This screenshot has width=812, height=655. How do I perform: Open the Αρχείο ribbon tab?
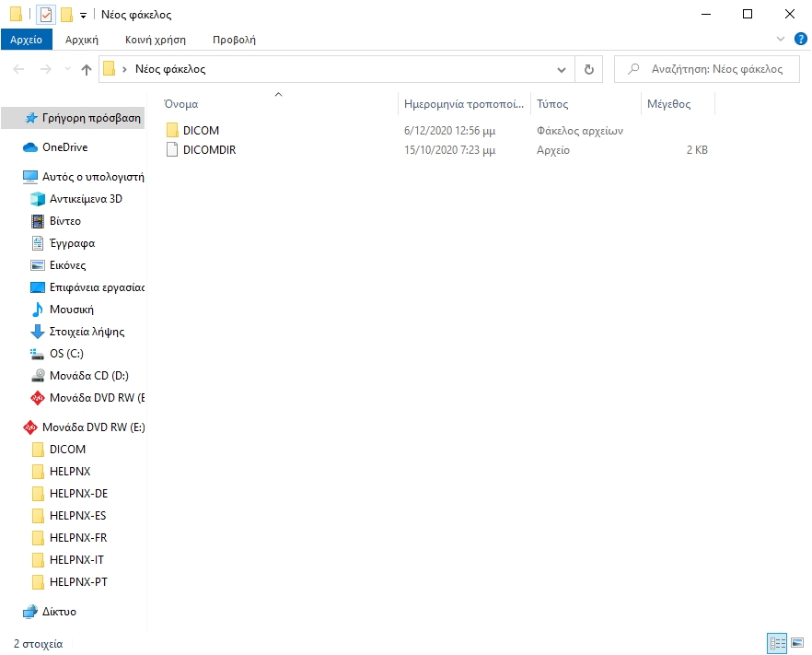pyautogui.click(x=27, y=40)
